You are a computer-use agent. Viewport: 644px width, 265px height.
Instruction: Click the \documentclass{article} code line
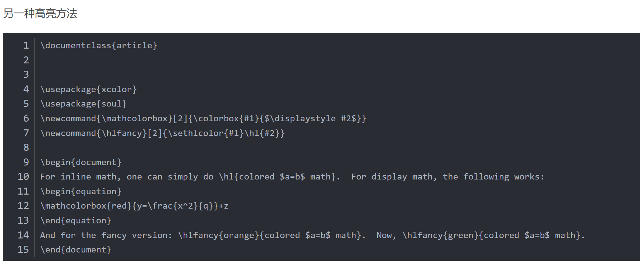tap(99, 45)
